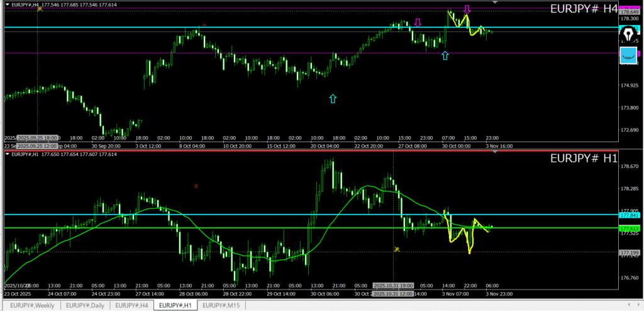Open the EURJPY#,H4 chart title dropdown triangle
The width and height of the screenshot is (644, 311).
pyautogui.click(x=6, y=5)
